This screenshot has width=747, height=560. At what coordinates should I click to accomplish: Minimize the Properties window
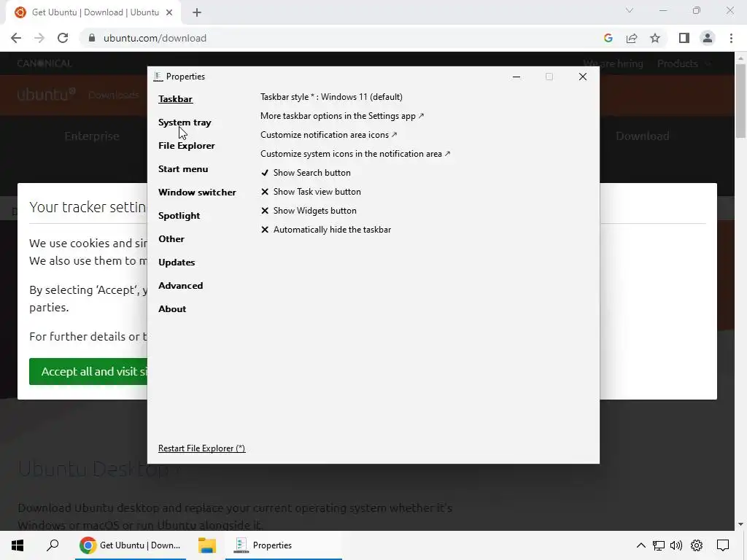click(516, 77)
